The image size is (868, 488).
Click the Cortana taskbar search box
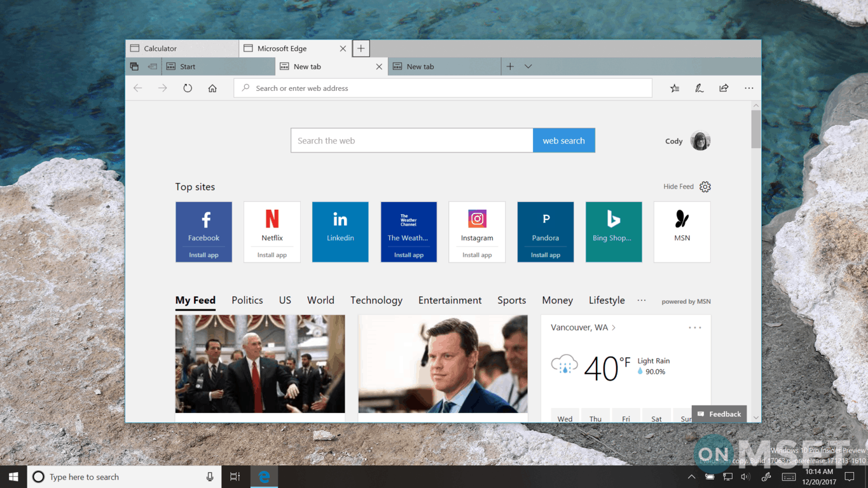click(125, 477)
